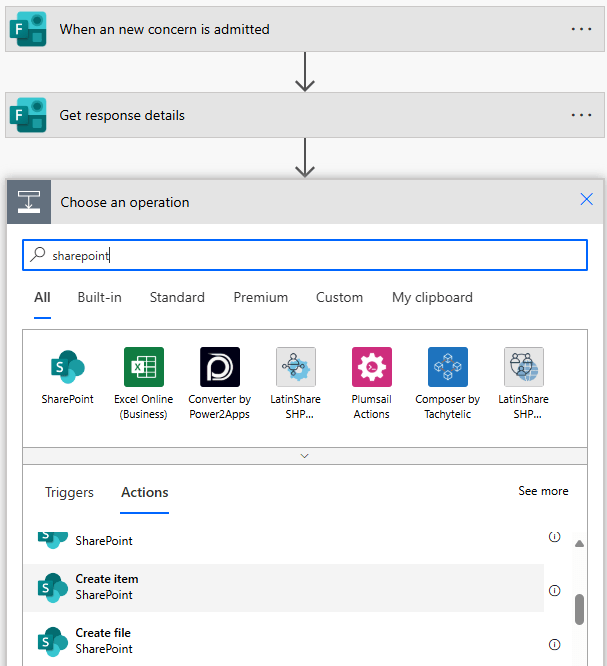The height and width of the screenshot is (666, 607).
Task: Select the SharePoint connector icon
Action: pos(67,367)
